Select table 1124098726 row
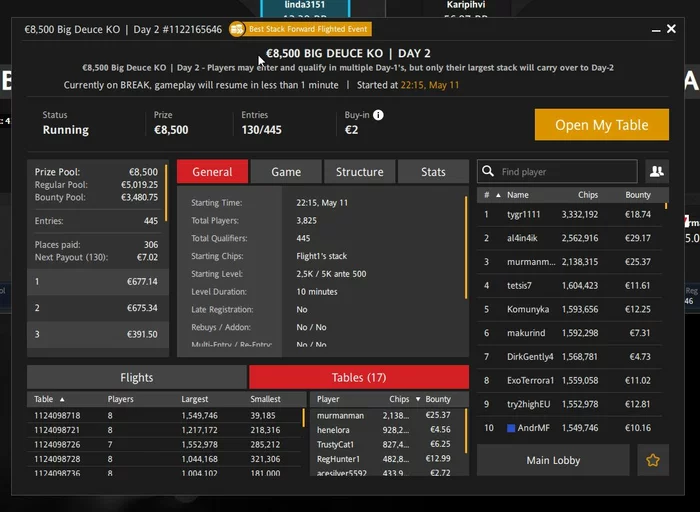 pyautogui.click(x=164, y=445)
